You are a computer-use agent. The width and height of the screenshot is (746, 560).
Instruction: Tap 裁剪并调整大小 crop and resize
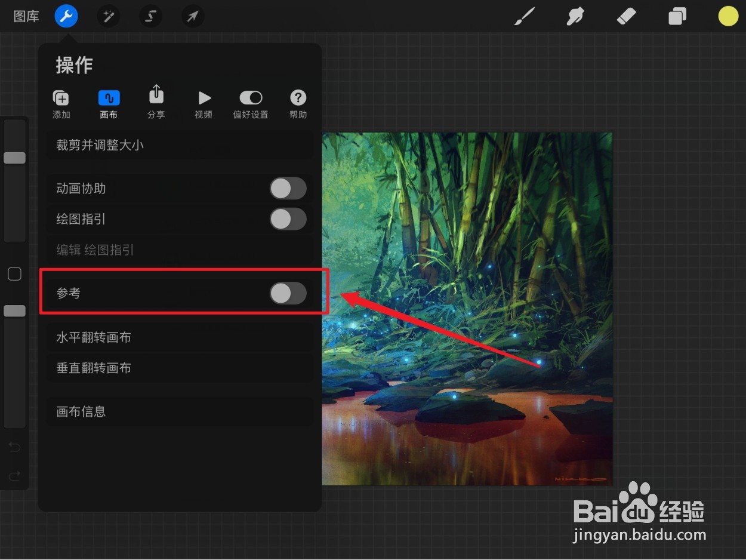point(180,145)
